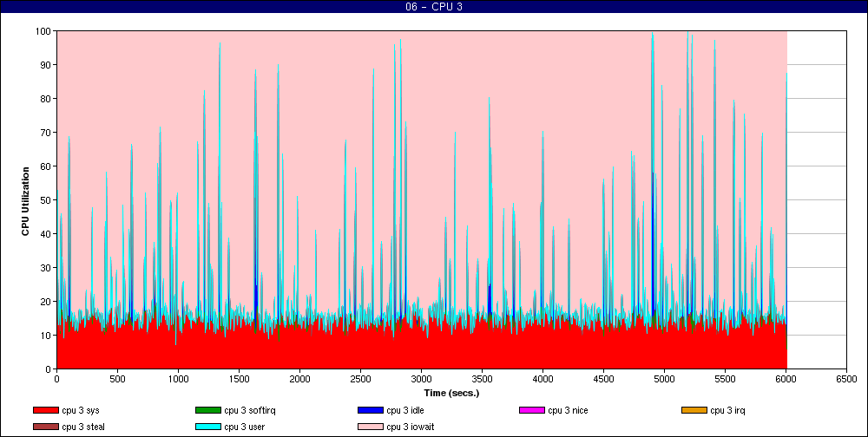Click the y-axis tick value 20
Image resolution: width=868 pixels, height=437 pixels.
tap(46, 302)
